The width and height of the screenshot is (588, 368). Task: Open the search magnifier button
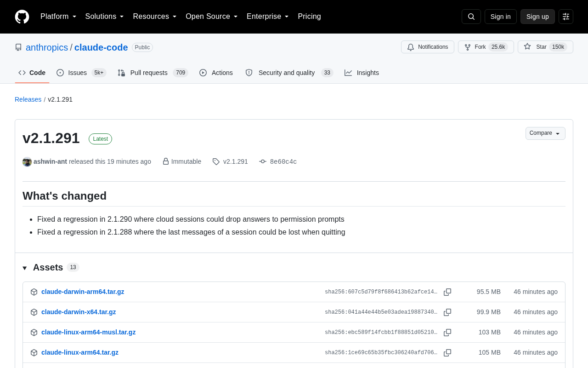(x=471, y=17)
